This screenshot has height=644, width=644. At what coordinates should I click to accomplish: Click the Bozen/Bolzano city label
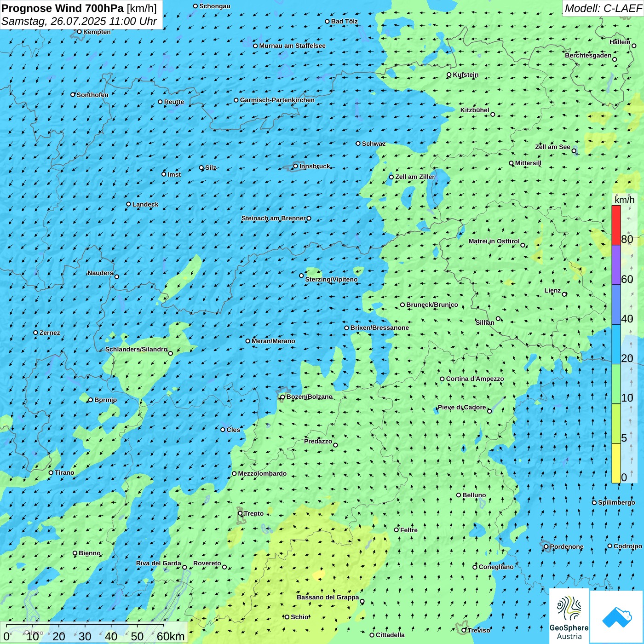point(310,397)
